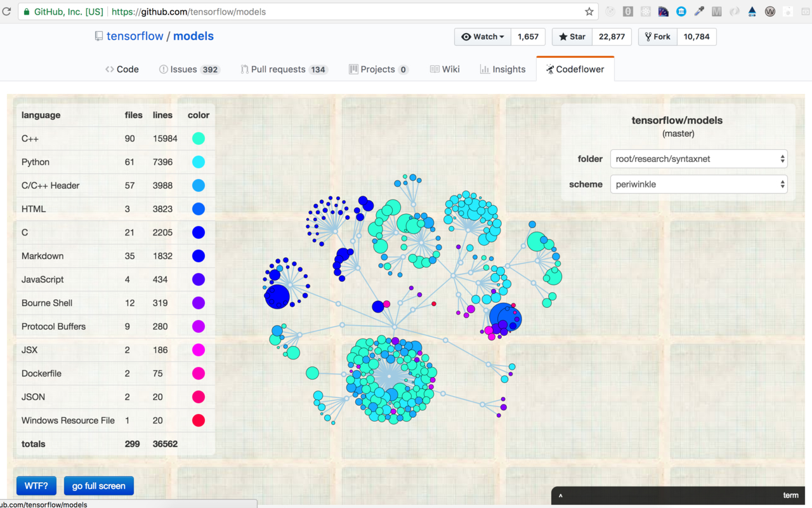Open the folder dropdown root/research/syntaxnet
This screenshot has height=508, width=812.
tap(699, 159)
